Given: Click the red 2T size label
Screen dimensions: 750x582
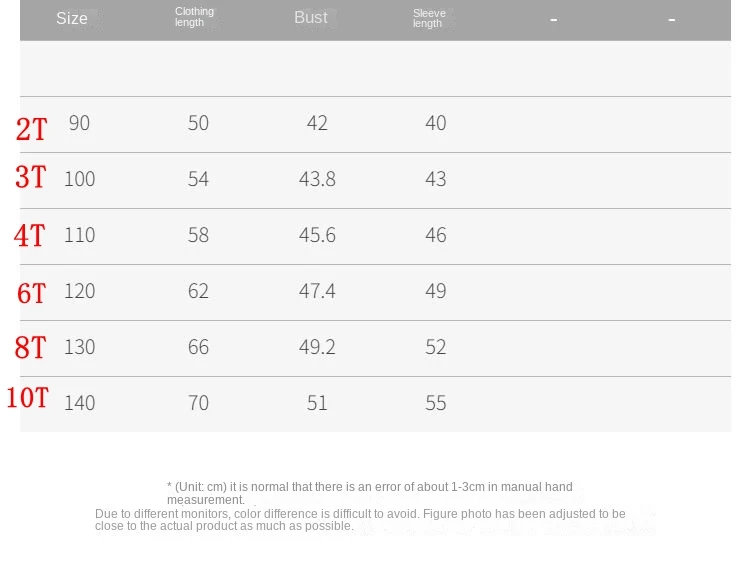Looking at the screenshot, I should coord(31,129).
